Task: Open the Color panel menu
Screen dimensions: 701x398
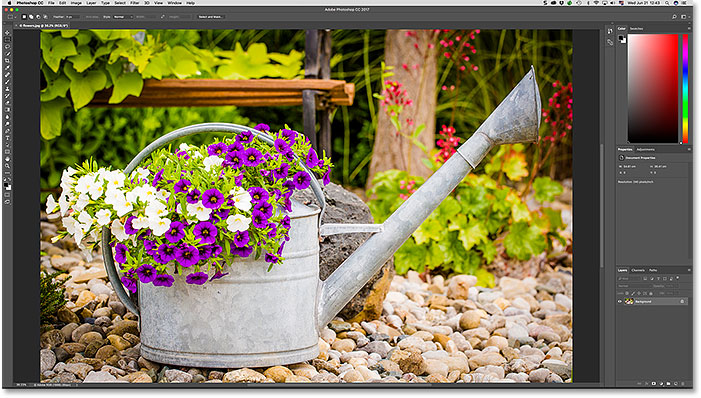Action: (689, 29)
